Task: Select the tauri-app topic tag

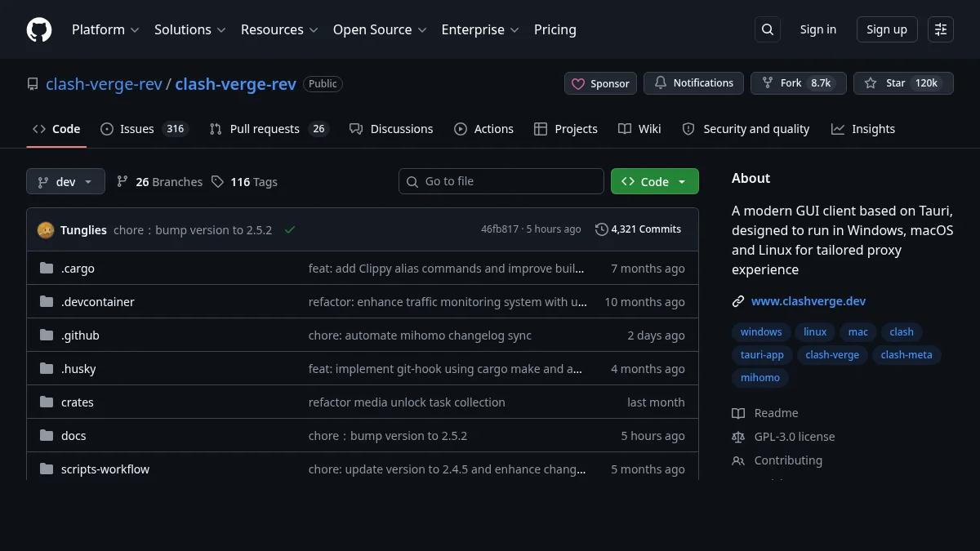Action: pos(762,355)
